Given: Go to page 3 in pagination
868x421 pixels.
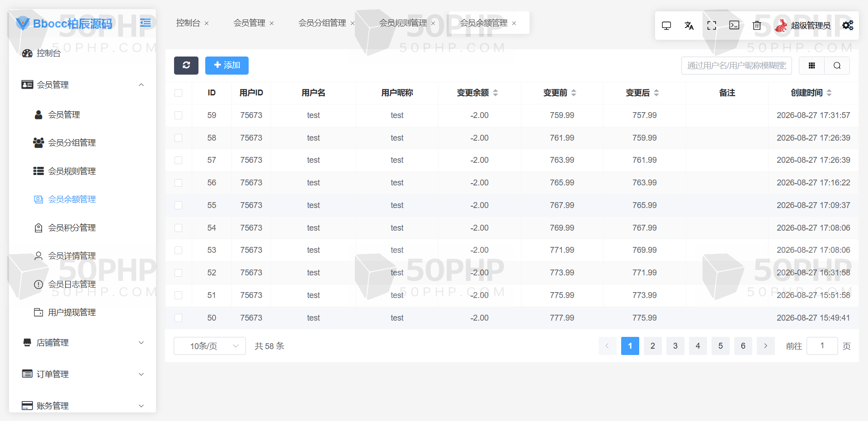Looking at the screenshot, I should click(x=675, y=346).
